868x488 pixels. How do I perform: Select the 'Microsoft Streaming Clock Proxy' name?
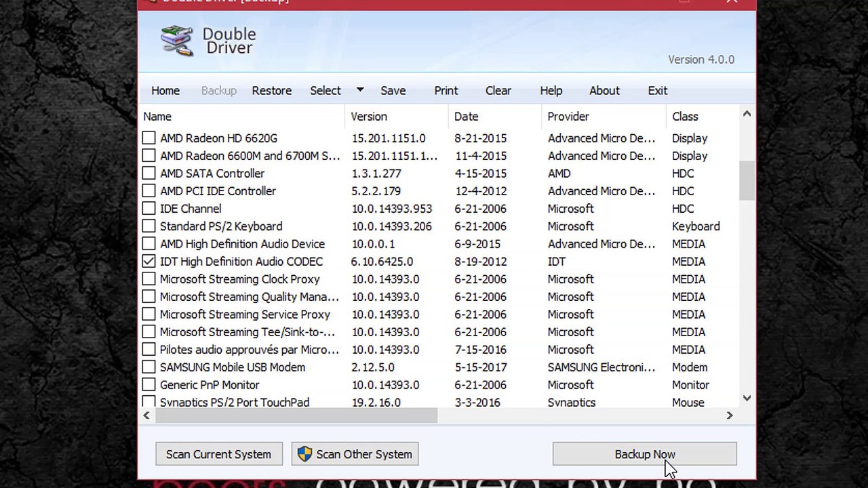pyautogui.click(x=239, y=279)
